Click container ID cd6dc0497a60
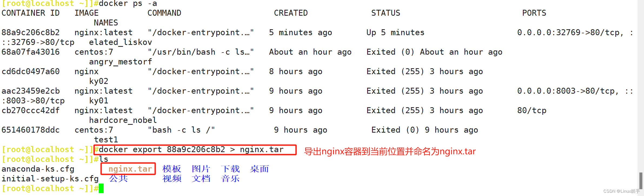644x196 pixels. [x=31, y=71]
